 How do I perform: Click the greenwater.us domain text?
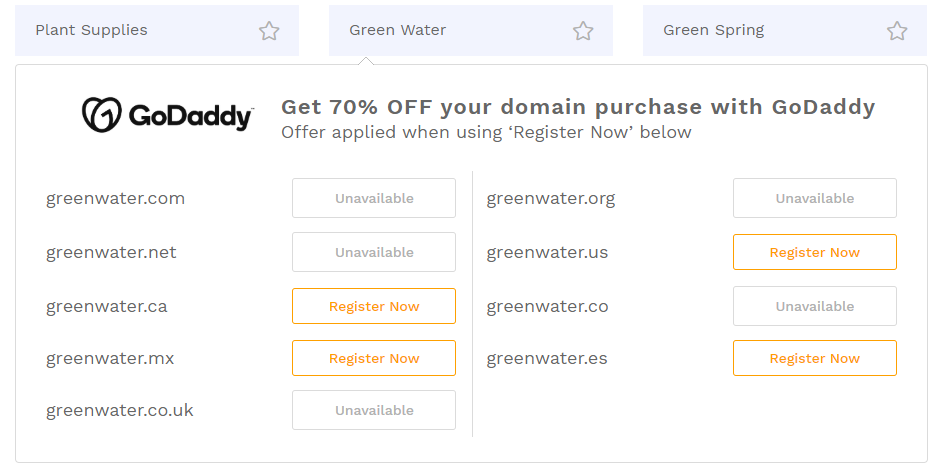pos(547,252)
